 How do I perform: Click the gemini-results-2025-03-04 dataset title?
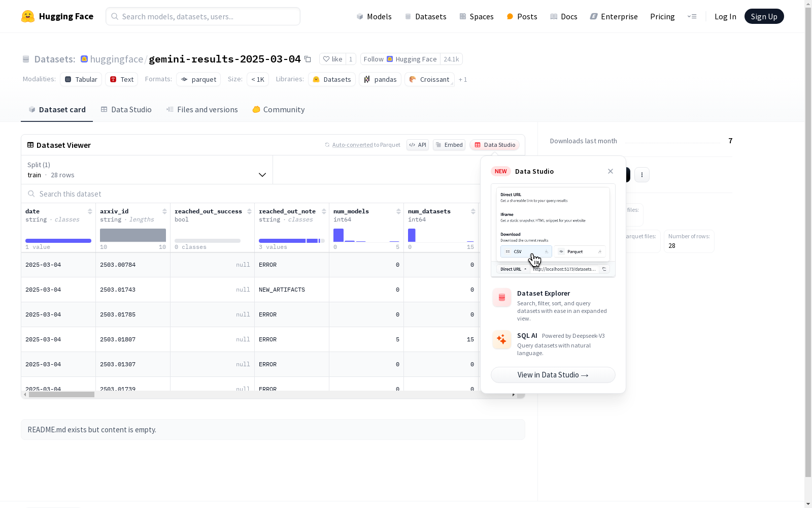(225, 59)
